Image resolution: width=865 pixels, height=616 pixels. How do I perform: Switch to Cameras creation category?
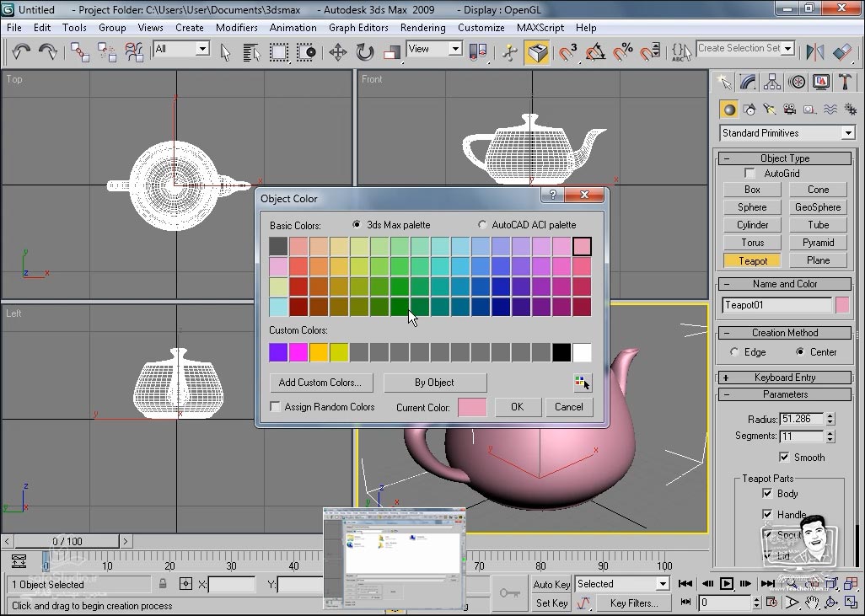click(x=790, y=110)
